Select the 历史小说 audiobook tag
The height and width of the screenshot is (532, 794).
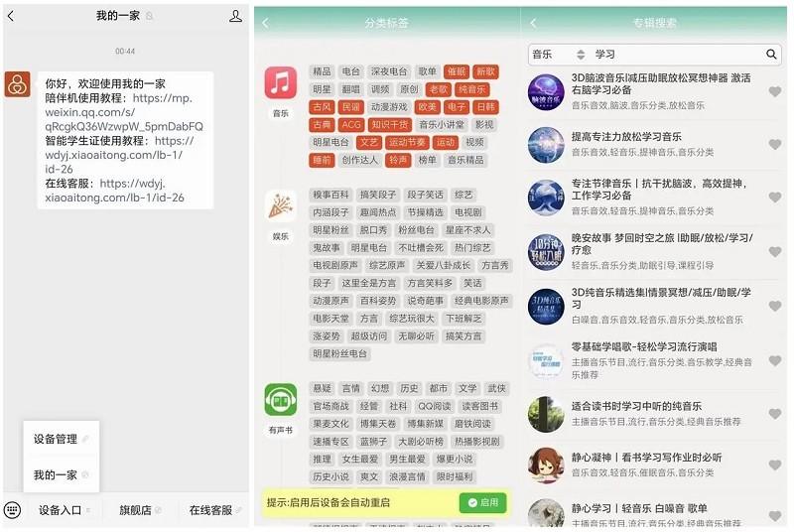(x=331, y=476)
